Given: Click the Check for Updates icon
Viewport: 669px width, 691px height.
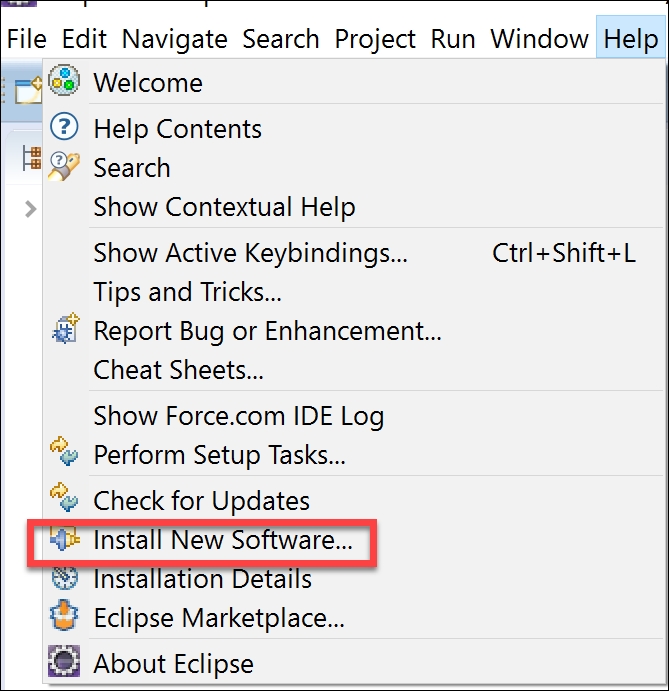Looking at the screenshot, I should (64, 500).
